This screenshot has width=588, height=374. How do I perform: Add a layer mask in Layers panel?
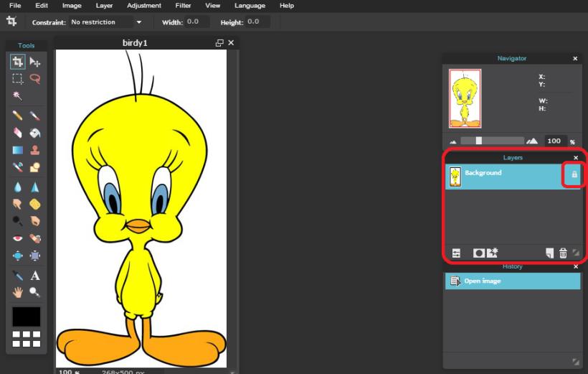(478, 253)
